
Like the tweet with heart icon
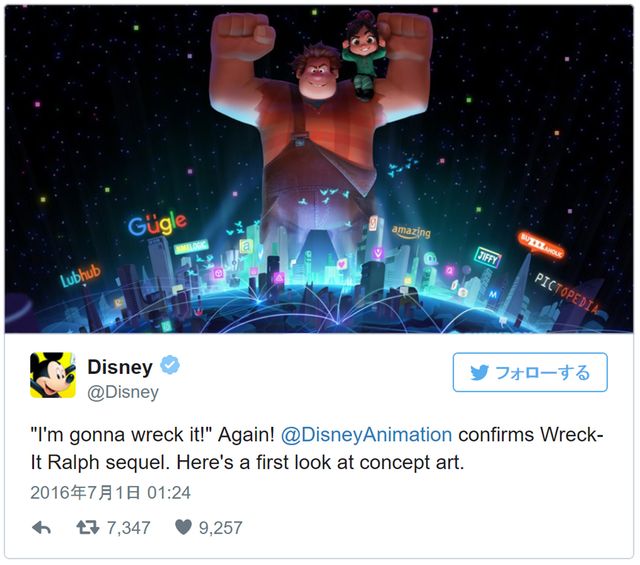(183, 527)
